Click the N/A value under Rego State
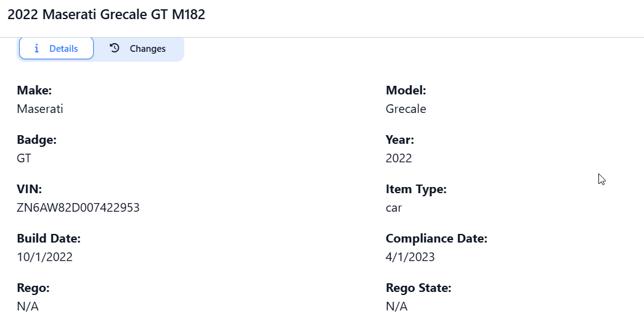This screenshot has width=644, height=316. coord(396,306)
